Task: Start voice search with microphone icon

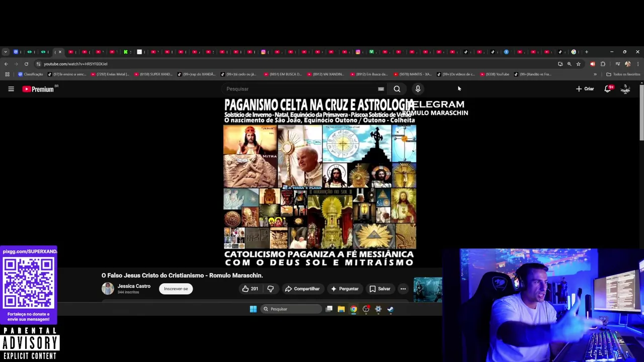Action: [x=418, y=89]
